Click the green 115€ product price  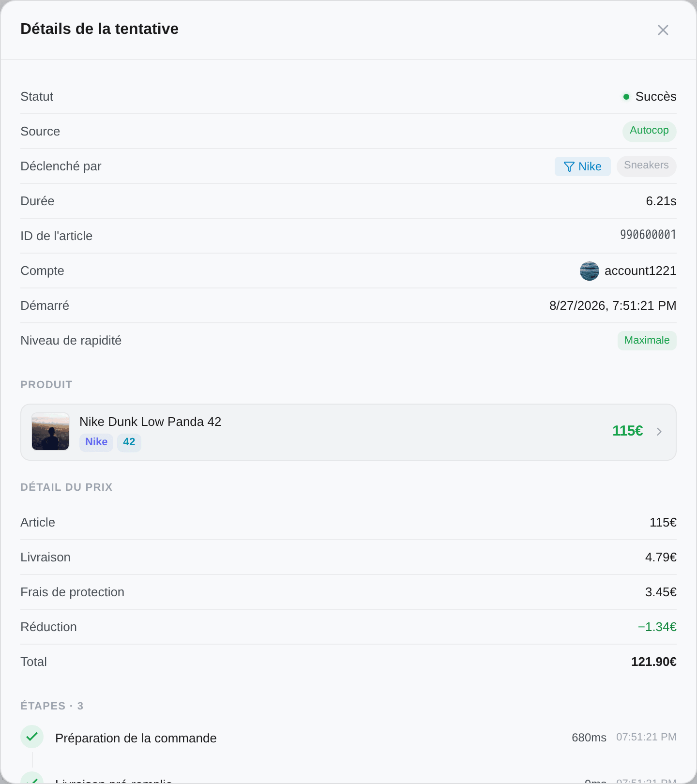point(627,431)
